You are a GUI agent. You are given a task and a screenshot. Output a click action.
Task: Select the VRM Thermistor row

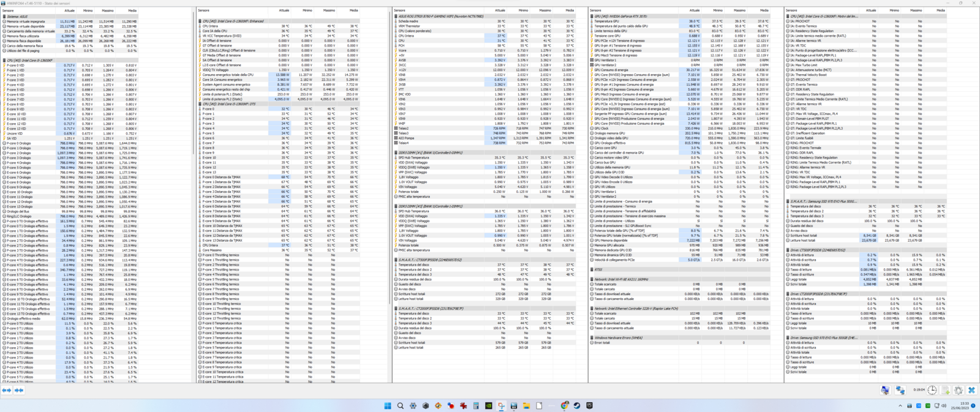click(484, 26)
